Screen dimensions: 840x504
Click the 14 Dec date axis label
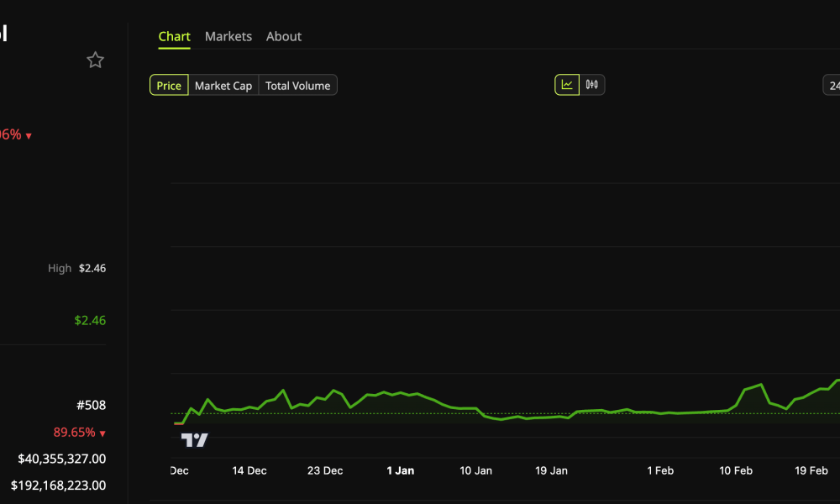[x=249, y=470]
